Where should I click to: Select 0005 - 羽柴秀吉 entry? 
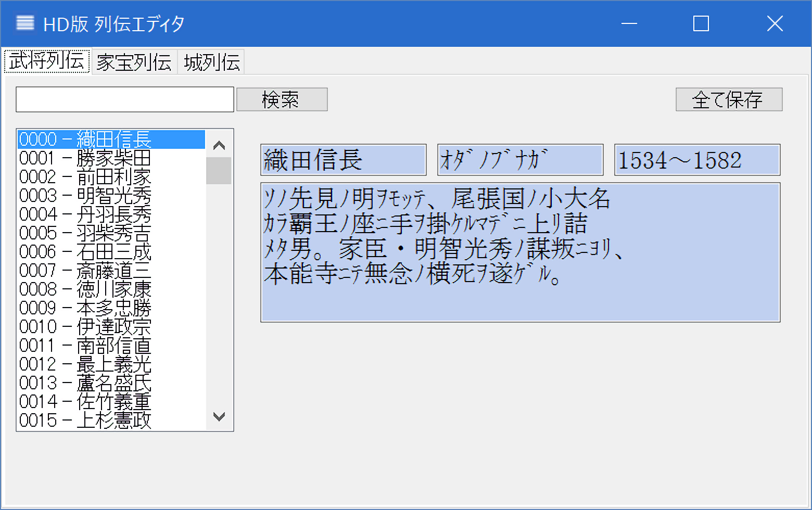pyautogui.click(x=85, y=233)
